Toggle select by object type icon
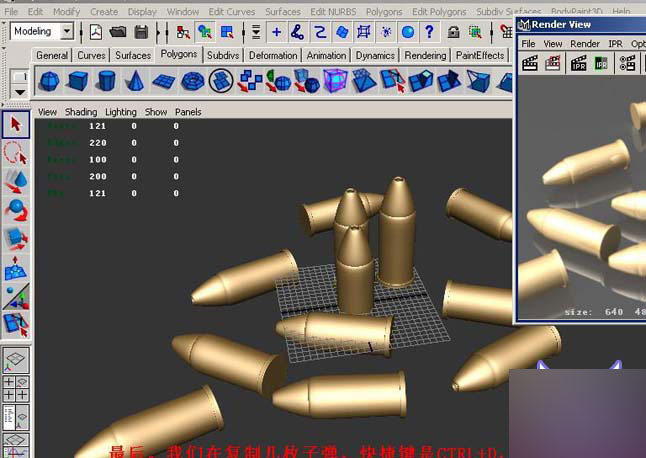Screen dimensions: 646x458 (x=205, y=32)
